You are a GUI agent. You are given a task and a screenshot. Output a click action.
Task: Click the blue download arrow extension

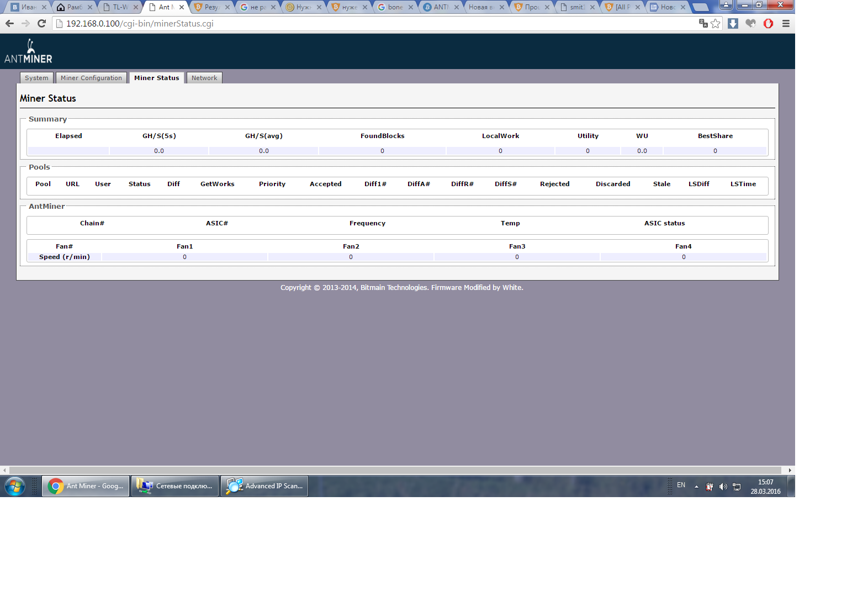(733, 23)
